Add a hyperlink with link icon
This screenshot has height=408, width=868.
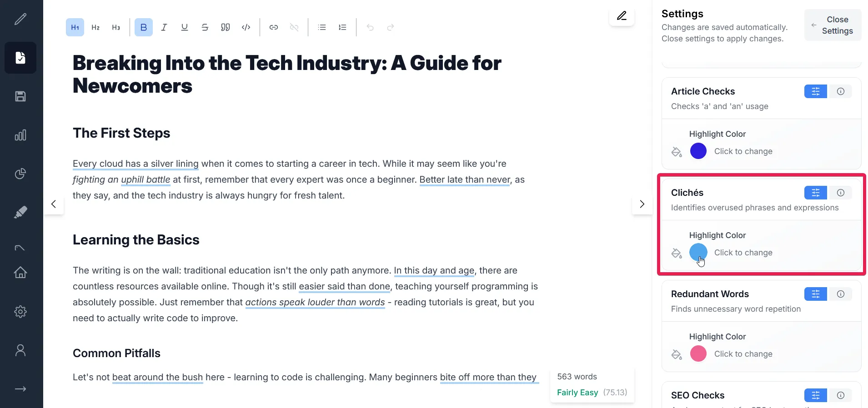click(274, 27)
